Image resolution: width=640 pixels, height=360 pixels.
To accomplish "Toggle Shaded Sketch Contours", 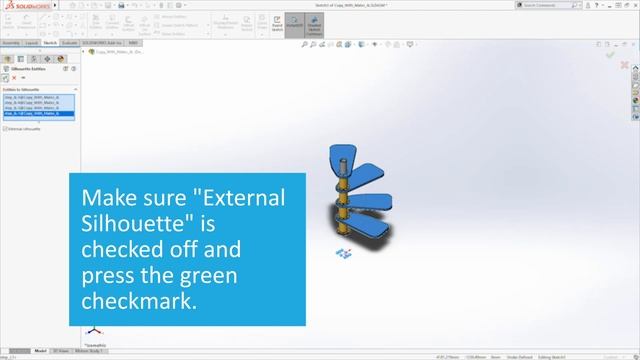I will [x=314, y=25].
